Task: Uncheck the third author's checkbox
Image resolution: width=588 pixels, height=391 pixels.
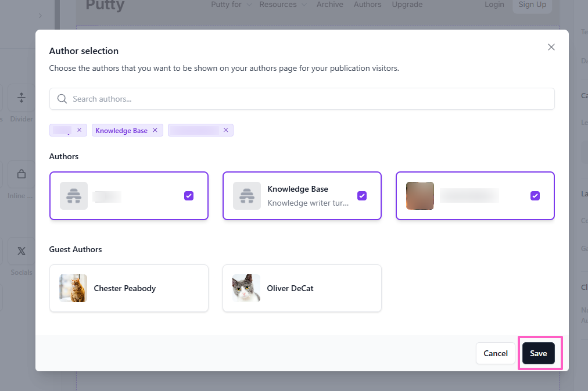Action: (x=535, y=196)
